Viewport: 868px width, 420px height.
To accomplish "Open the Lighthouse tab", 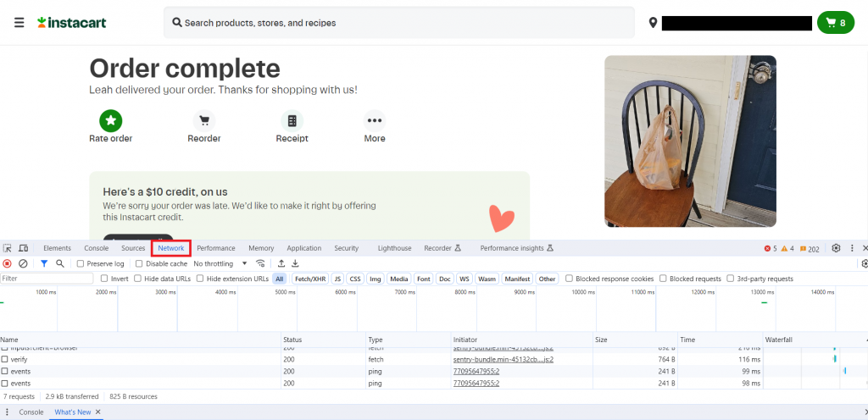I will (x=395, y=248).
